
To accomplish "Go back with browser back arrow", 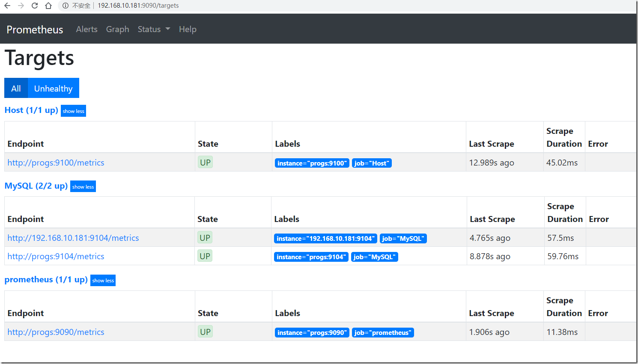I will pos(7,6).
